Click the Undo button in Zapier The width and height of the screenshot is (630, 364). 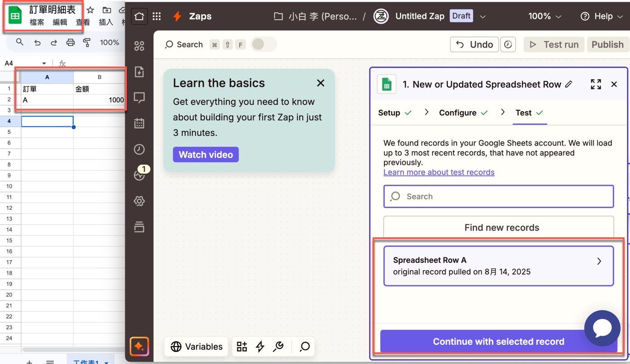474,44
